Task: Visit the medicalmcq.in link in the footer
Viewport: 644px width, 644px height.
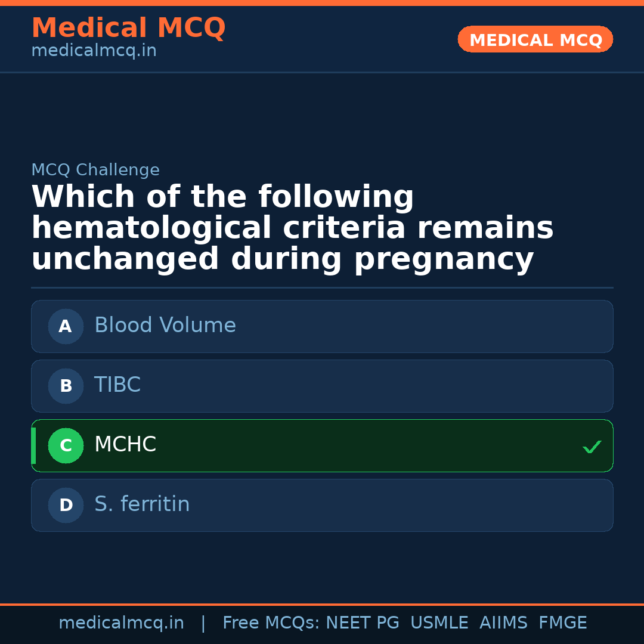Action: click(121, 622)
